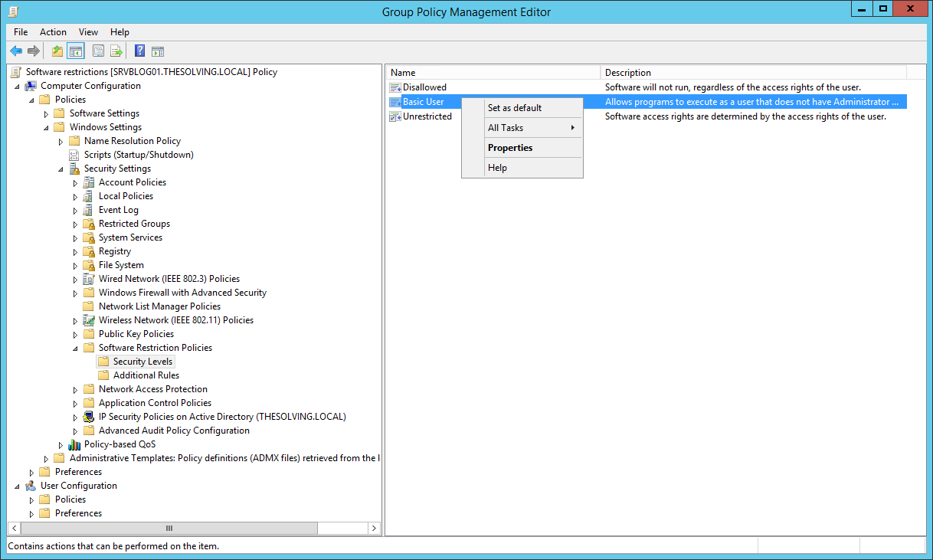Viewport: 933px width, 560px height.
Task: Click the User Configuration node icon
Action: (31, 486)
